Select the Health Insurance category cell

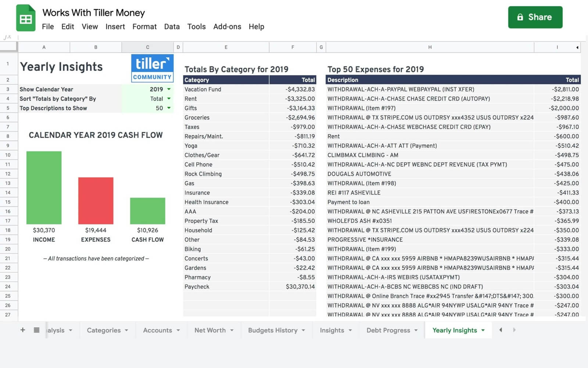point(226,202)
